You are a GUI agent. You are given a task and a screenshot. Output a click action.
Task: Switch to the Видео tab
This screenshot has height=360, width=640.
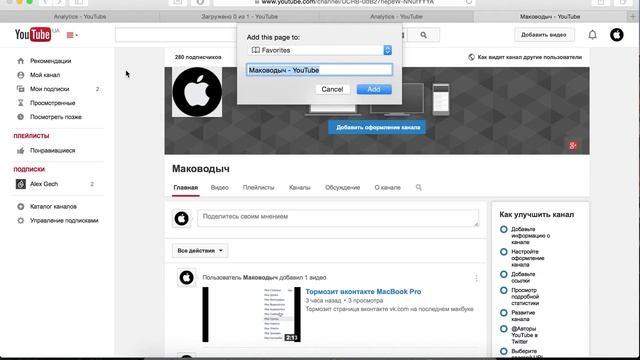click(x=220, y=188)
